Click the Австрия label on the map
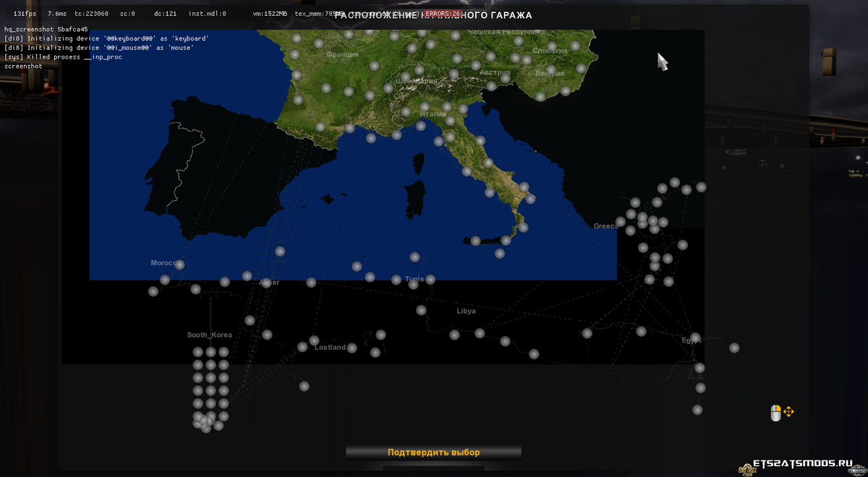This screenshot has width=868, height=477. point(495,72)
